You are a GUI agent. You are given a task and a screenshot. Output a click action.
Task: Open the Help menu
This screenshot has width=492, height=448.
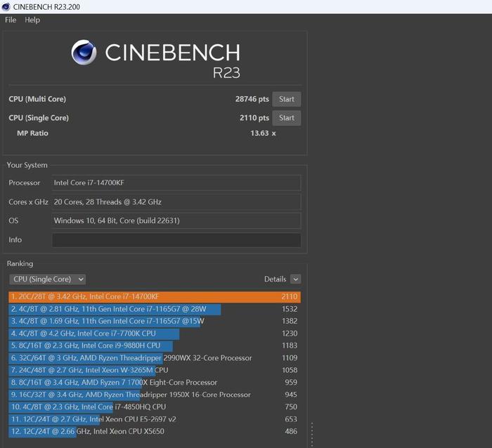(x=32, y=20)
